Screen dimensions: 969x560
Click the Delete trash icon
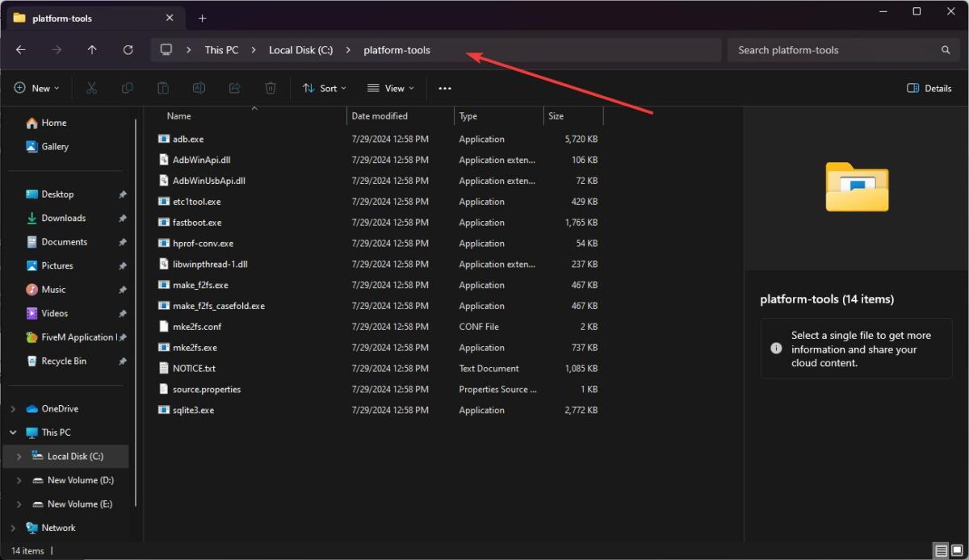271,88
